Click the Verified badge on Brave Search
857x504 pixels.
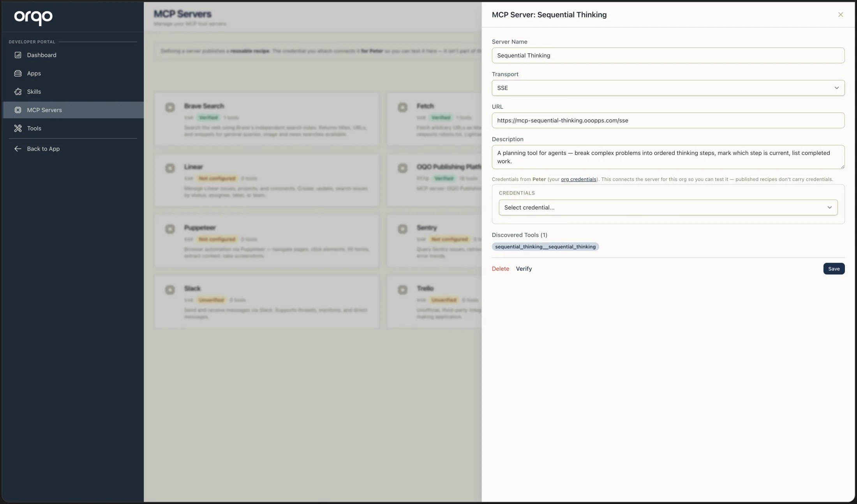coord(208,118)
